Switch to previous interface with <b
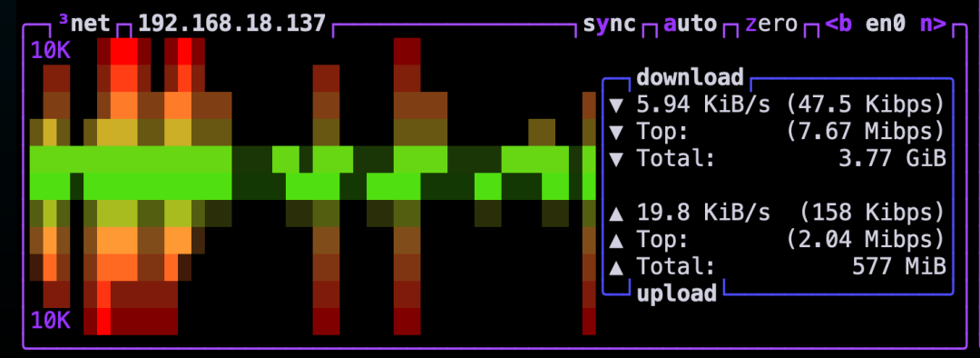This screenshot has width=980, height=358. pos(838,25)
